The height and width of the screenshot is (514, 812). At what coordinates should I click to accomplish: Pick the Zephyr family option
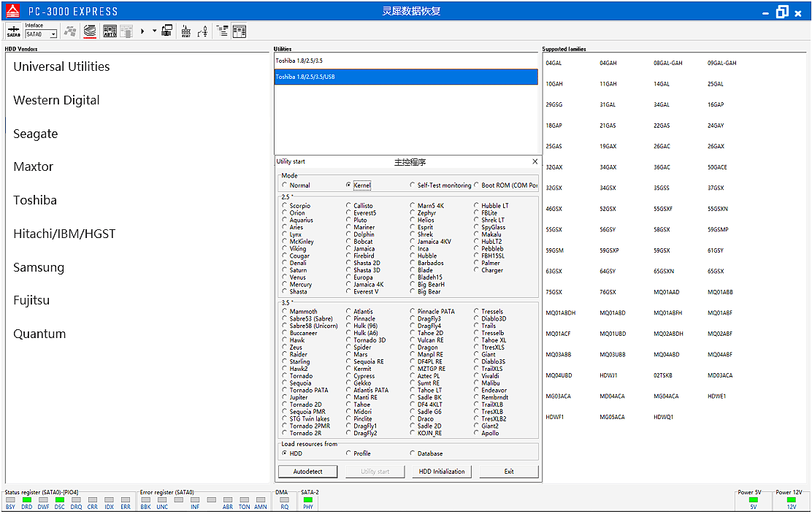point(413,212)
